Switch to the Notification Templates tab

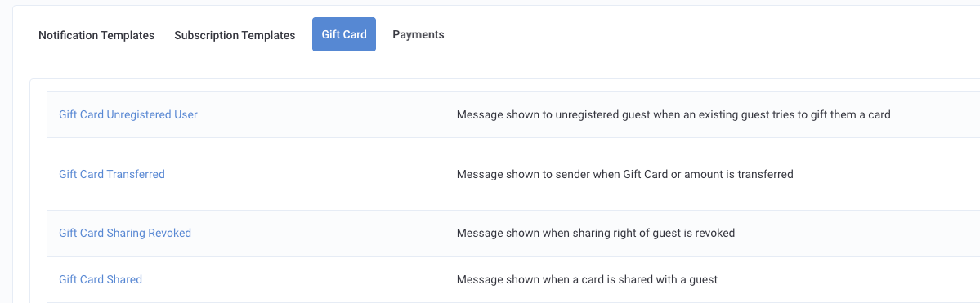(x=96, y=35)
